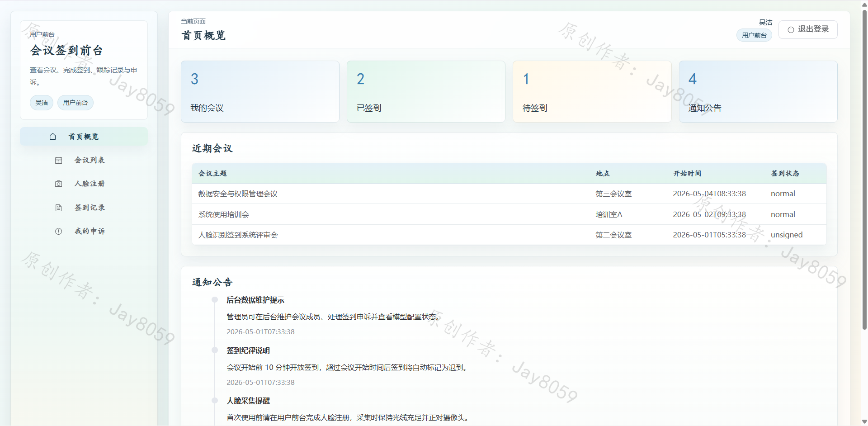Click the 签到状态 column header
The width and height of the screenshot is (868, 426).
point(785,173)
